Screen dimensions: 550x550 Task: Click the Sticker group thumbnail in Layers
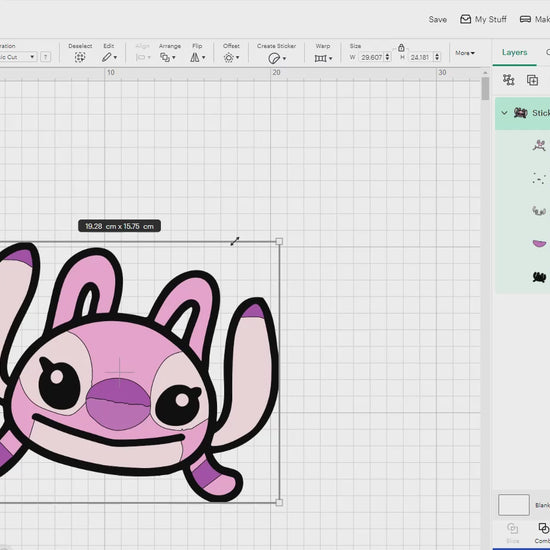point(521,113)
